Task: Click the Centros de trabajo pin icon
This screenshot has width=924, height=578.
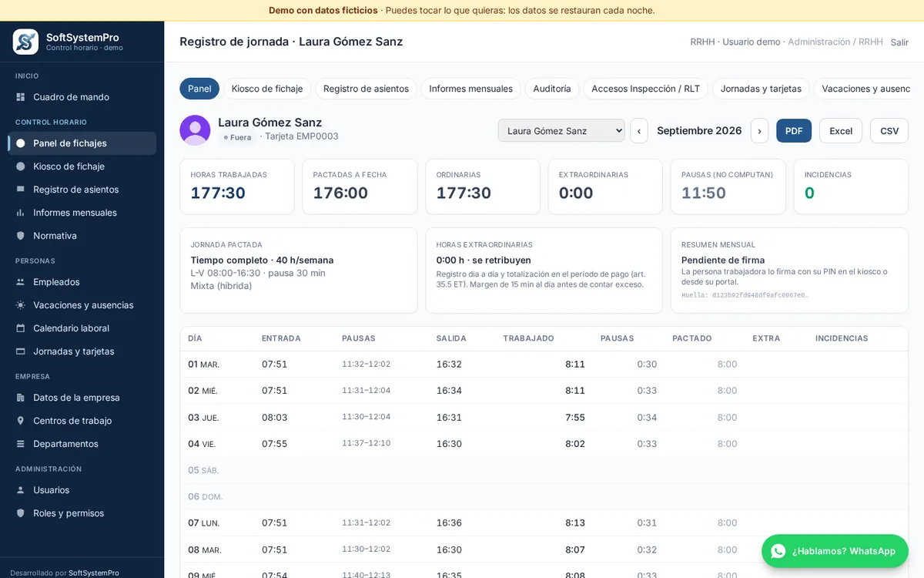Action: (20, 421)
